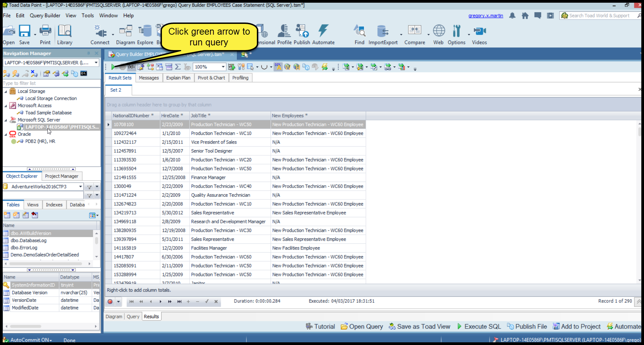Switch to the Indexes tab
Viewport: 644px width, 345px height.
[x=54, y=205]
